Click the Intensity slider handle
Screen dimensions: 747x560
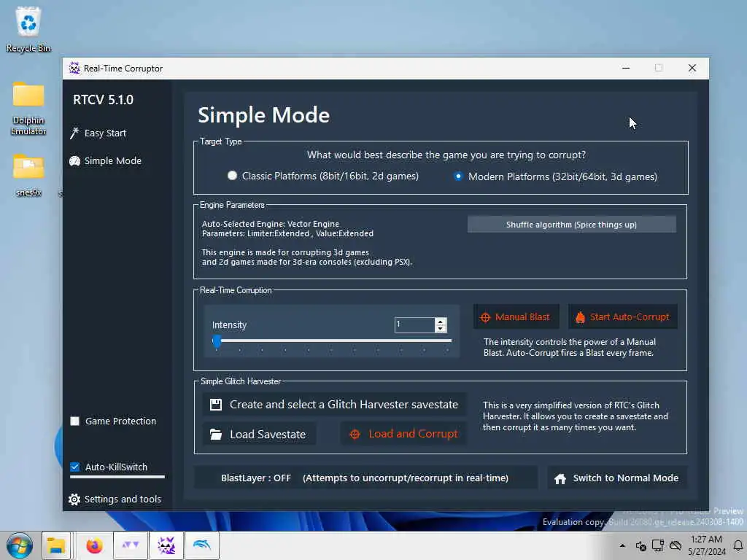tap(217, 341)
